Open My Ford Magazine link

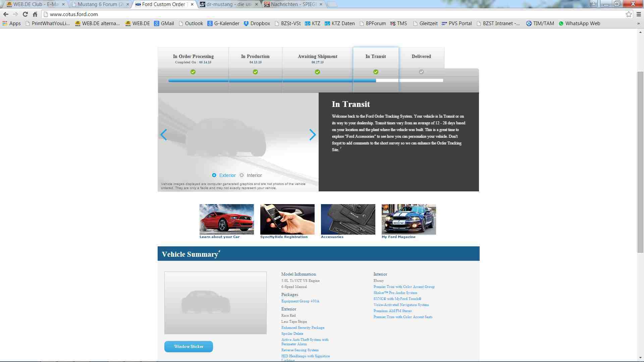coord(398,237)
